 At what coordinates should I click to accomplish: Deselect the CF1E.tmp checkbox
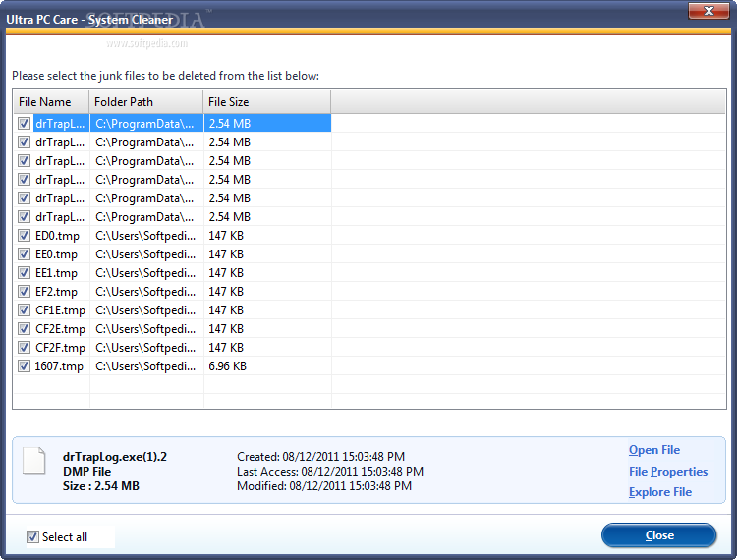pyautogui.click(x=24, y=310)
